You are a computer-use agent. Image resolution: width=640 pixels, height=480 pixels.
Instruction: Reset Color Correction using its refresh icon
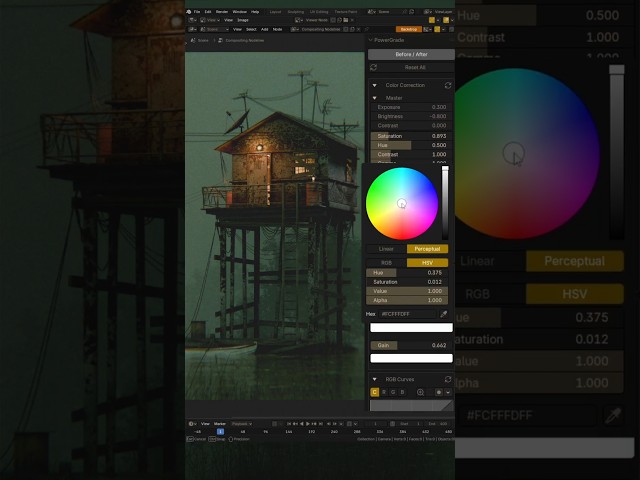(x=448, y=85)
